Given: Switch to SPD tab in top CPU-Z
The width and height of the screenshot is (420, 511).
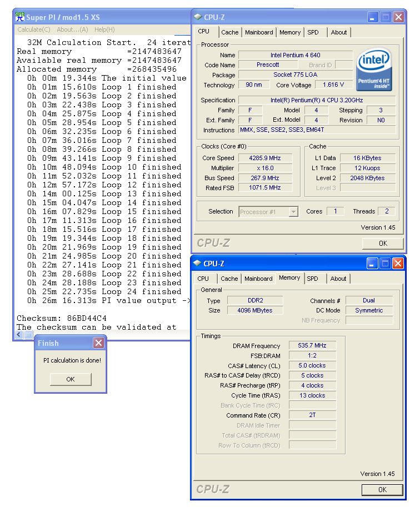Looking at the screenshot, I should pos(313,32).
